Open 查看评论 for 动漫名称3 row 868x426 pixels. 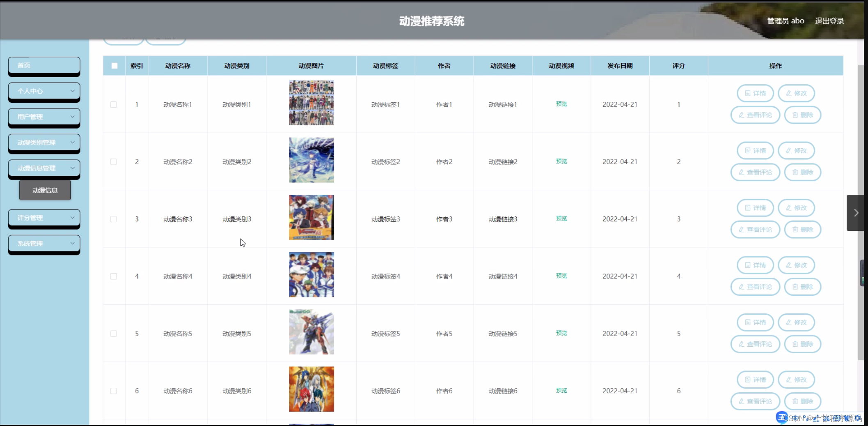coord(755,229)
